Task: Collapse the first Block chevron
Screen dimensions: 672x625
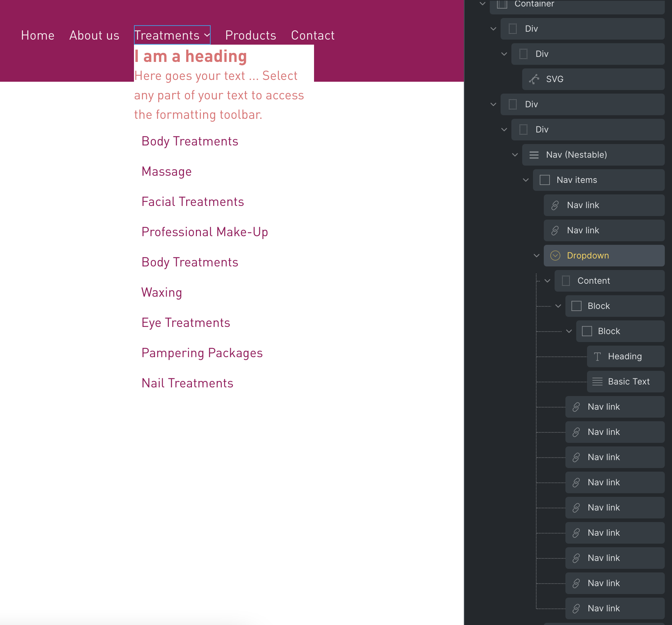Action: click(558, 306)
